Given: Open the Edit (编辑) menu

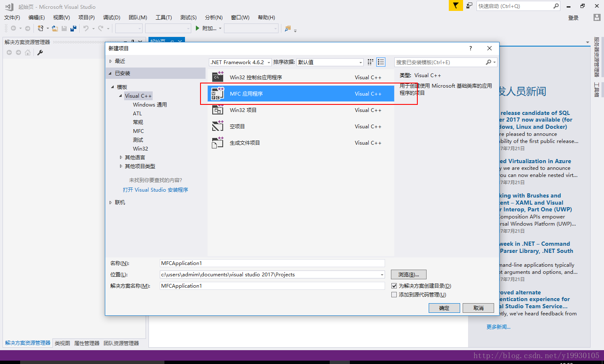Looking at the screenshot, I should click(36, 18).
